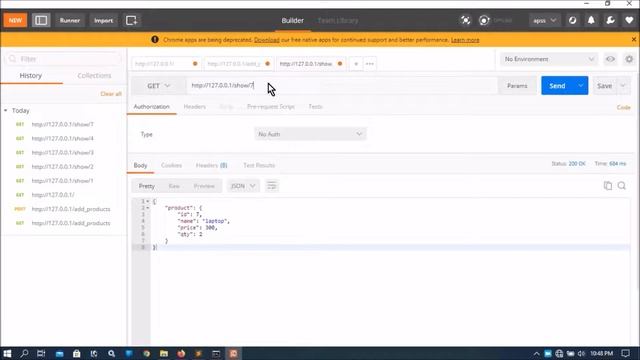Select the Pre-request Script tab
640x360 pixels.
pos(271,107)
